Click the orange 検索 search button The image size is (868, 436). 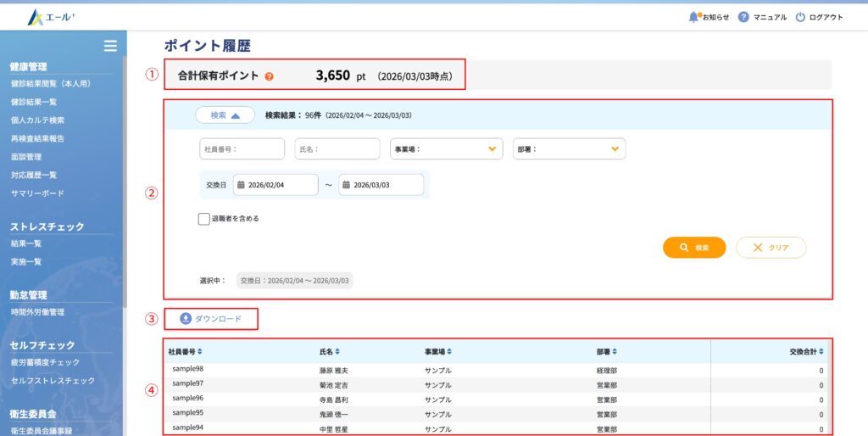click(x=694, y=248)
